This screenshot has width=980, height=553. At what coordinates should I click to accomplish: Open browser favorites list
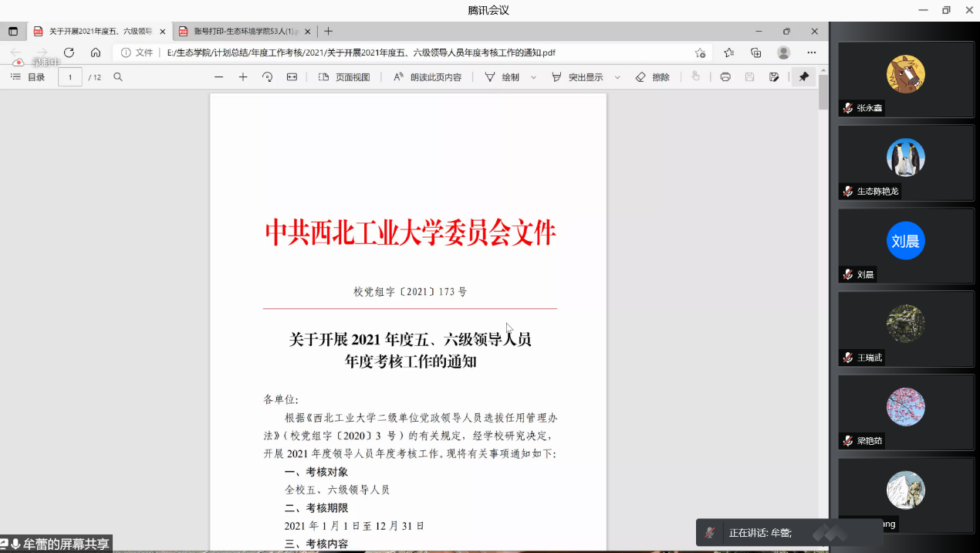[728, 53]
